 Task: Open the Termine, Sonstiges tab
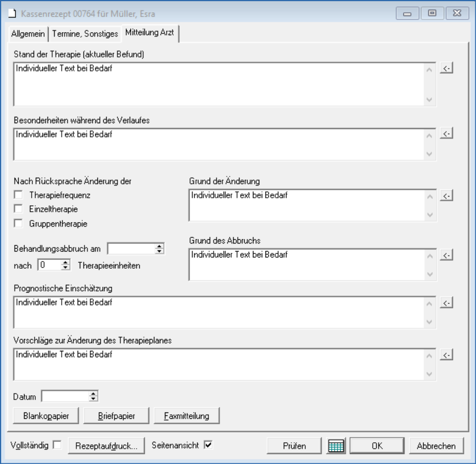(x=85, y=34)
